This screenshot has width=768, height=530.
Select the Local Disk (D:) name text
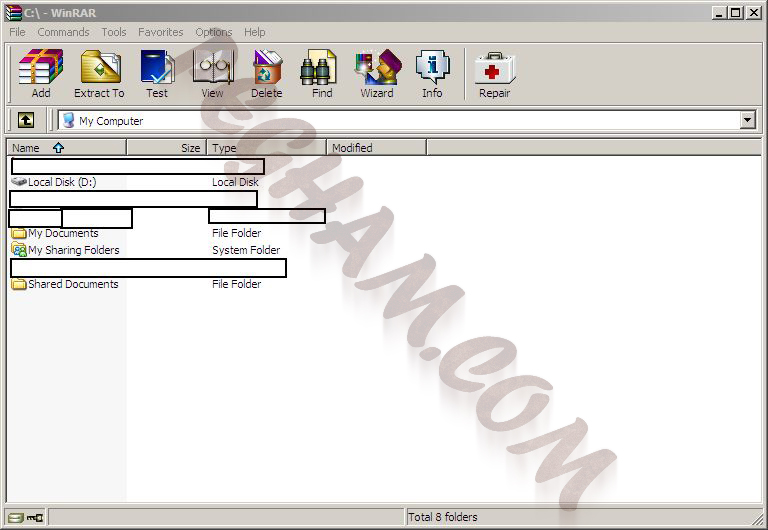[62, 182]
